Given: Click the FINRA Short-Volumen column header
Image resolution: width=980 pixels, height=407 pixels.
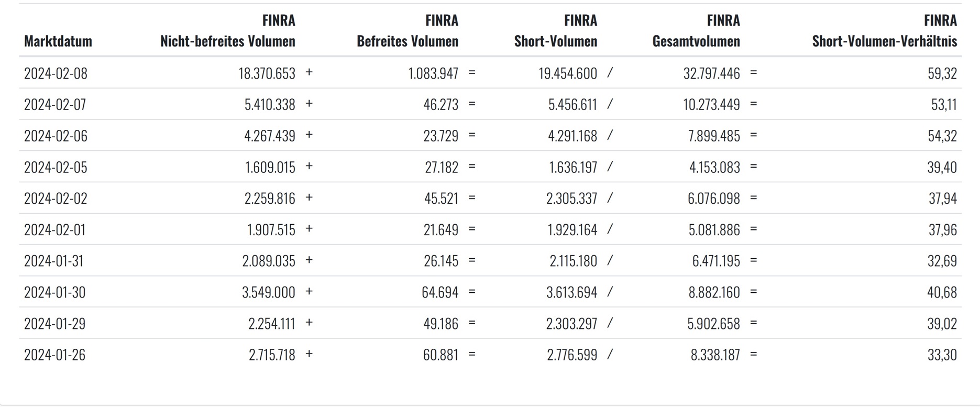Looking at the screenshot, I should point(556,31).
